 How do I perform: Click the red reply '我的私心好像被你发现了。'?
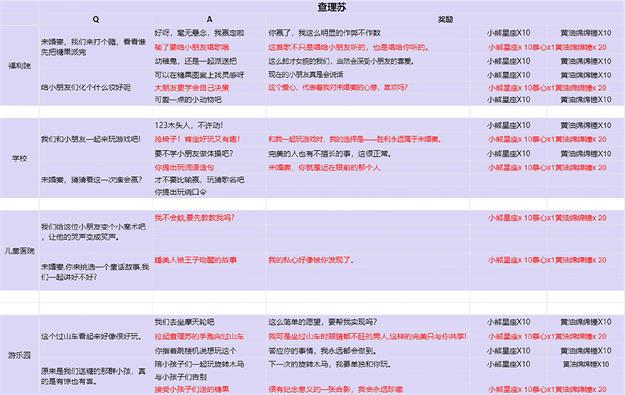pos(311,260)
